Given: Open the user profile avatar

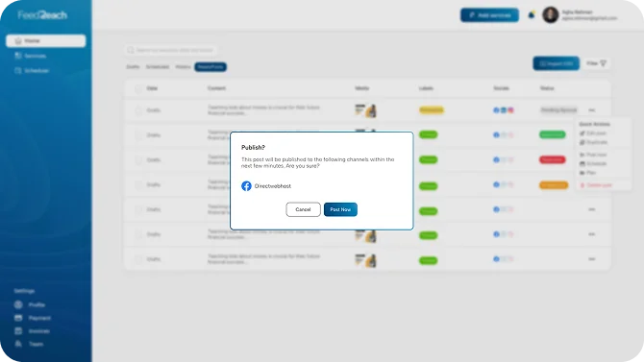Looking at the screenshot, I should tap(551, 15).
